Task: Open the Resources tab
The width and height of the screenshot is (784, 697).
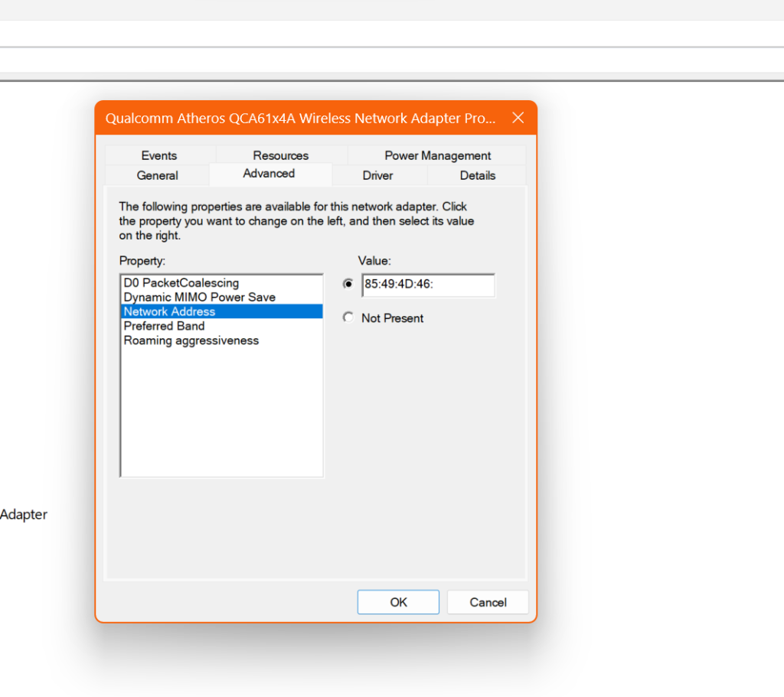Action: tap(280, 155)
